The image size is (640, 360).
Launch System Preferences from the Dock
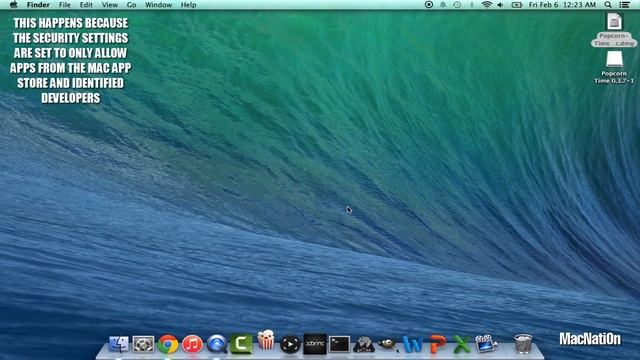click(x=143, y=344)
